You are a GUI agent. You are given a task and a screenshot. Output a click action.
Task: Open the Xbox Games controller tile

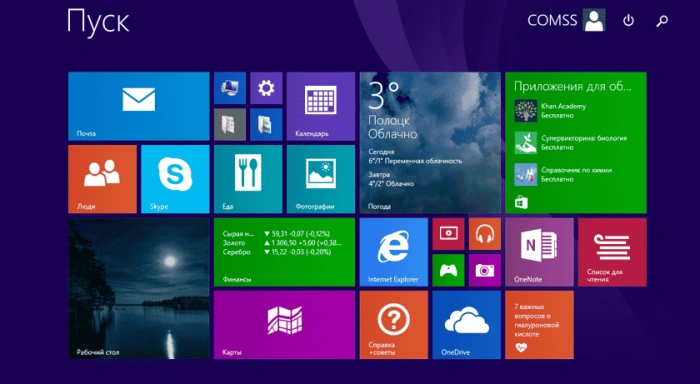pos(448,270)
